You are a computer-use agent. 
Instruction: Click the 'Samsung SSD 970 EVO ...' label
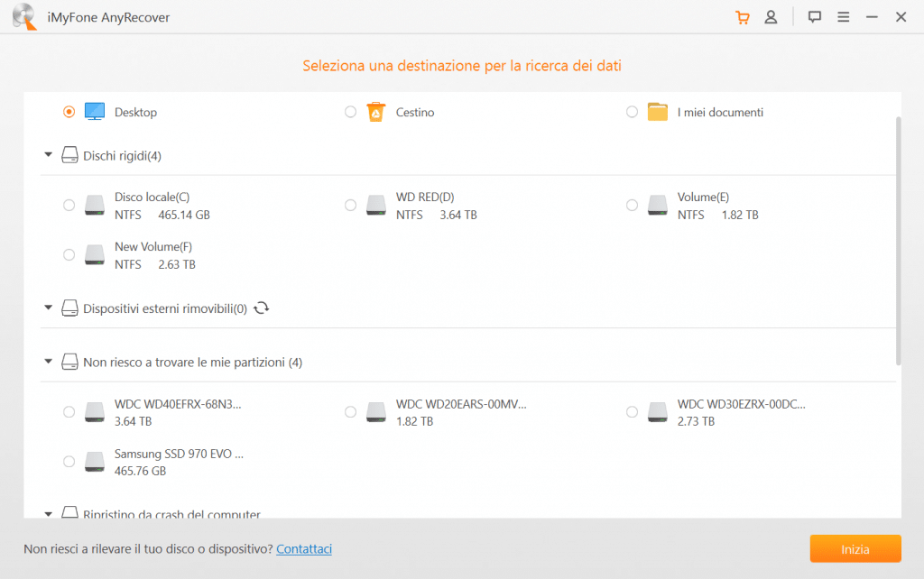pos(180,455)
